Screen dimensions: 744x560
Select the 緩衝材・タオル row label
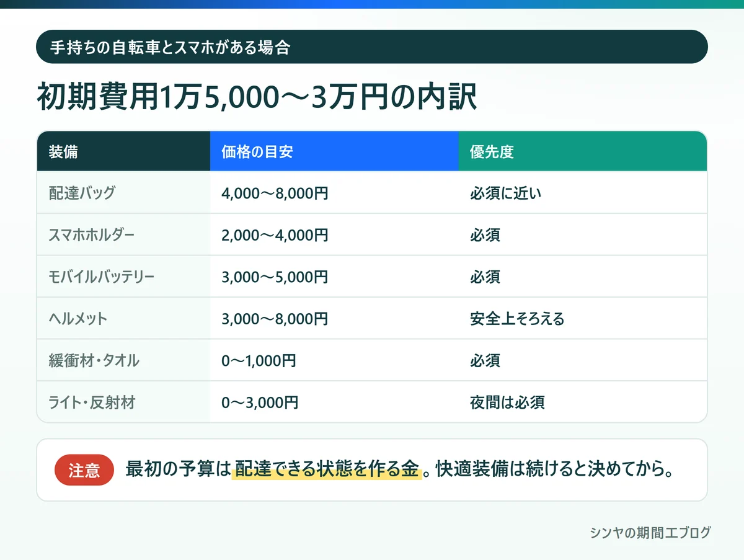click(x=94, y=360)
